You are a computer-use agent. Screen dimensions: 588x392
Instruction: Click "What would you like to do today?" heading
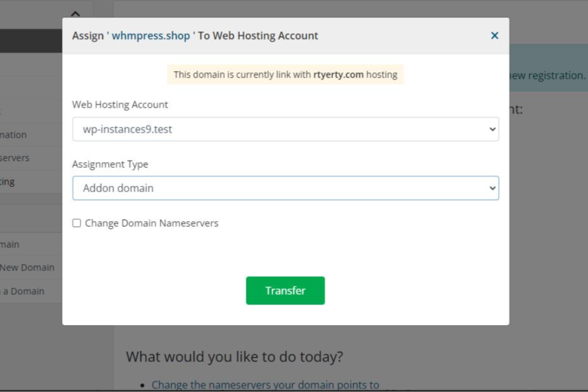234,356
